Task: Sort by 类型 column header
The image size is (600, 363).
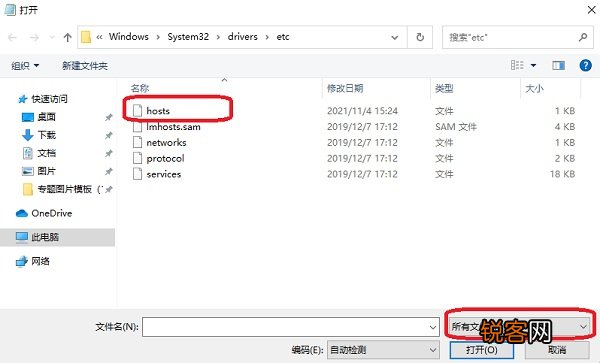Action: coord(444,88)
